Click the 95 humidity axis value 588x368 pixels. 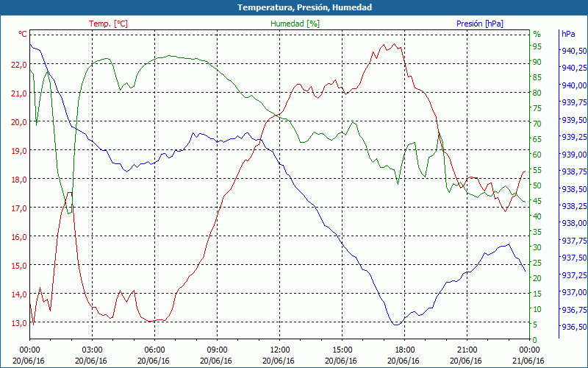537,46
